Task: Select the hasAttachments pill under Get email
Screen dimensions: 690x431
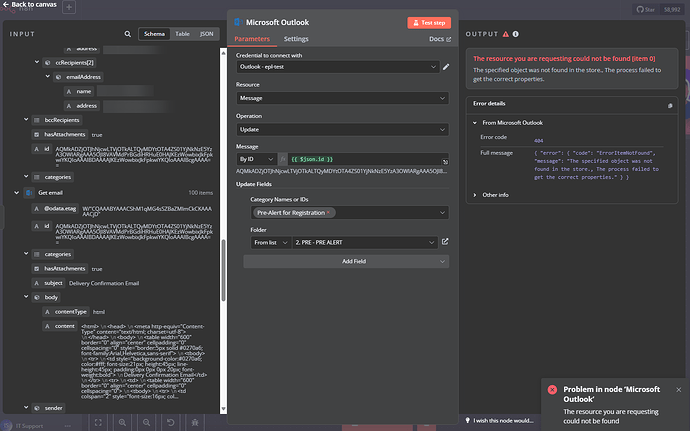Action: tap(59, 269)
